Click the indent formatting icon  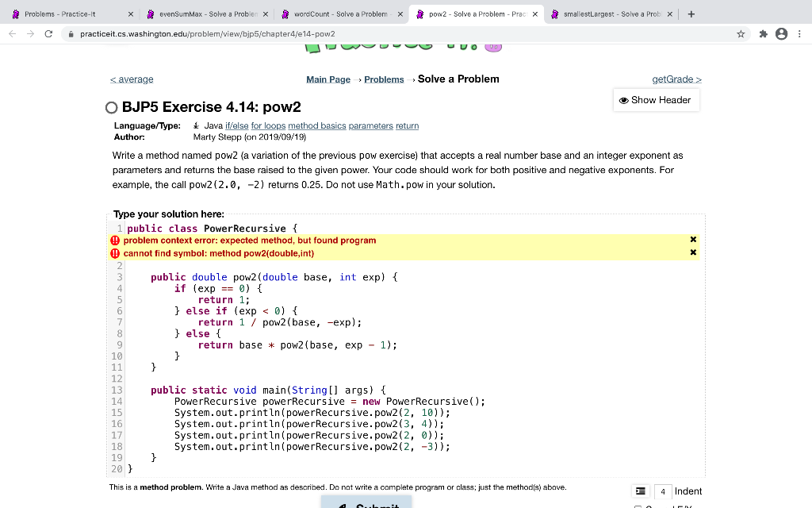[641, 491]
